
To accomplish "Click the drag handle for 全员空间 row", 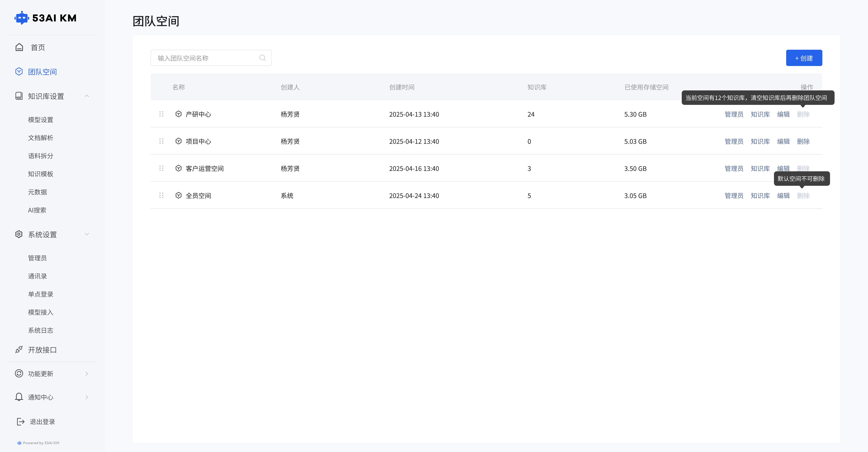I will point(161,195).
